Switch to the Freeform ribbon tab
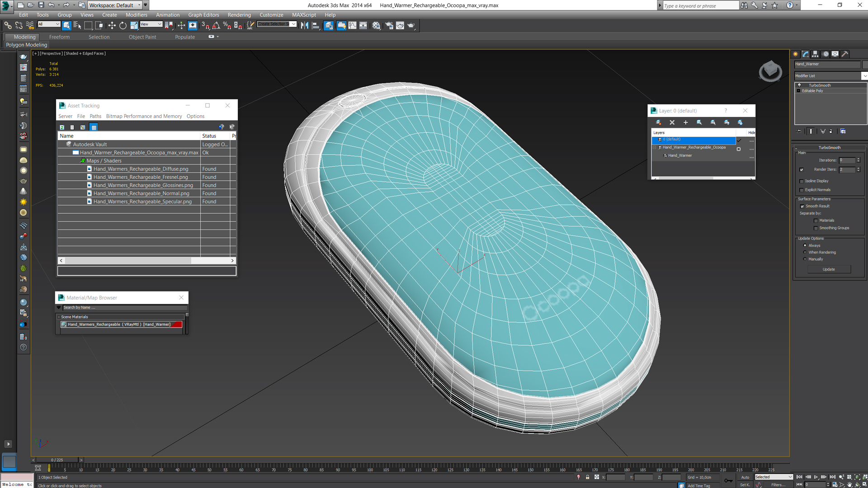Viewport: 868px width, 488px height. pos(59,37)
